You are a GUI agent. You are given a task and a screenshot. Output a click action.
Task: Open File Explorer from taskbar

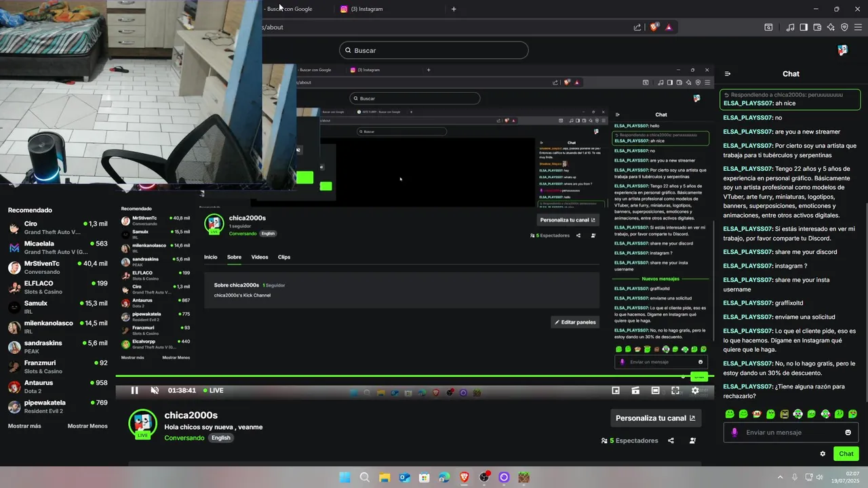[384, 477]
